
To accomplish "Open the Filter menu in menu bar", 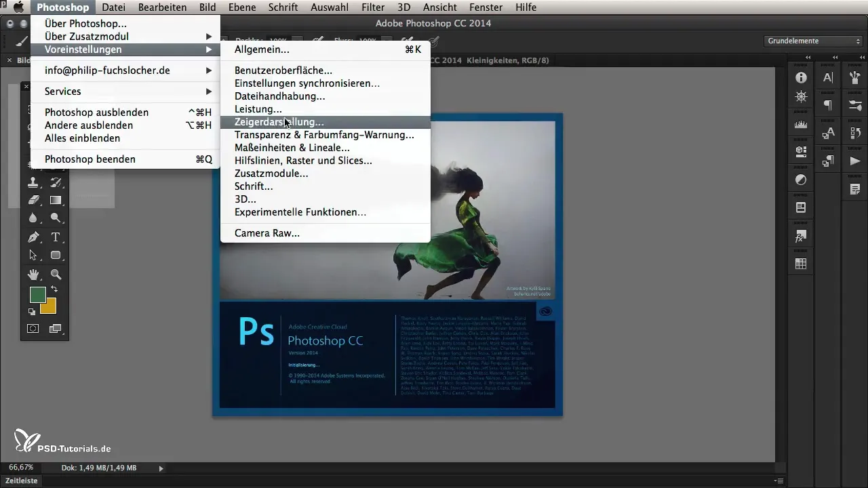I will click(x=373, y=7).
